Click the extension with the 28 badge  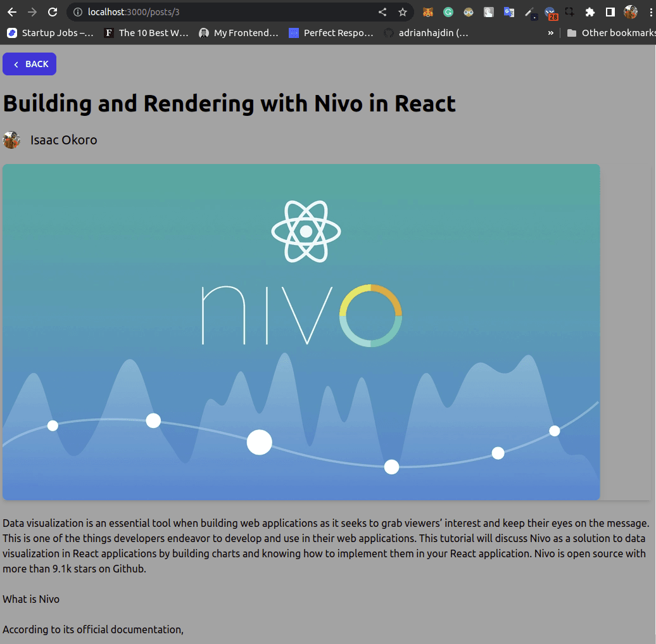(x=550, y=13)
